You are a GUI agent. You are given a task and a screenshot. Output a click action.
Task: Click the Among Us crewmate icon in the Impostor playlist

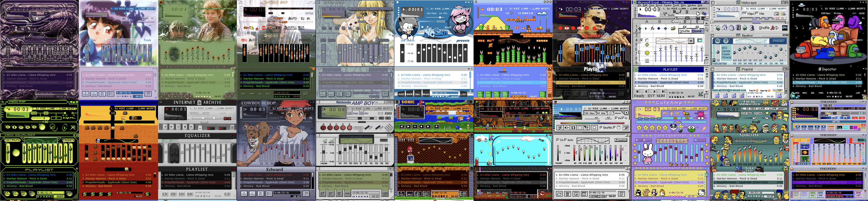pos(820,69)
